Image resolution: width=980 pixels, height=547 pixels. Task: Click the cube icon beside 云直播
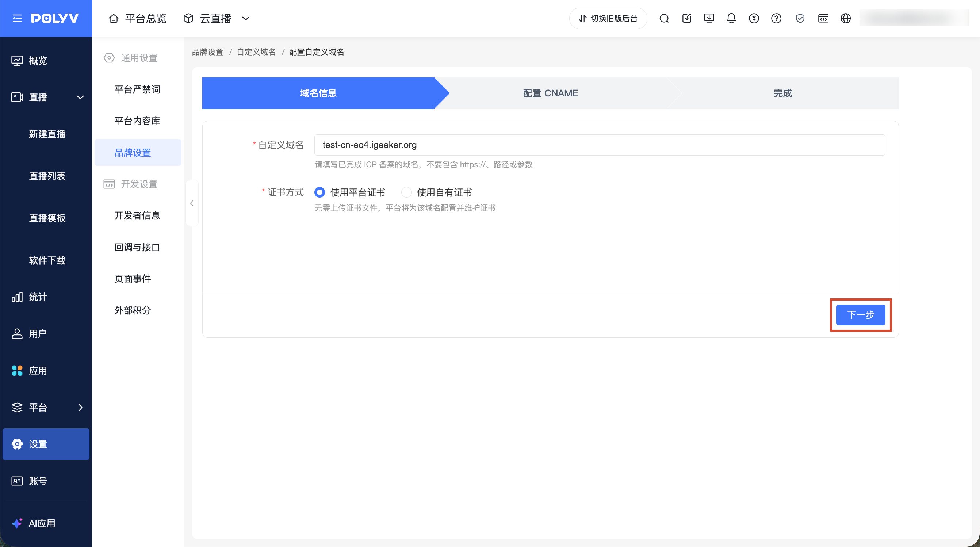188,18
